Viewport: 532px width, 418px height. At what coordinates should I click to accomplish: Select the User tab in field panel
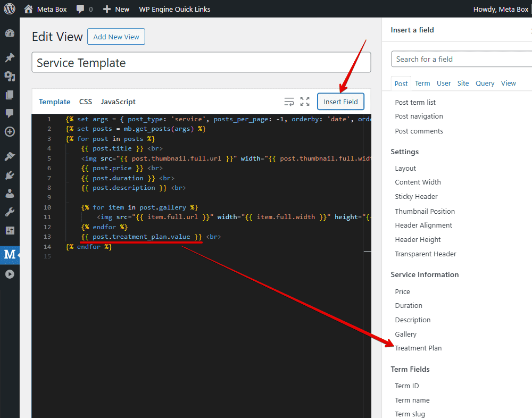coord(444,83)
